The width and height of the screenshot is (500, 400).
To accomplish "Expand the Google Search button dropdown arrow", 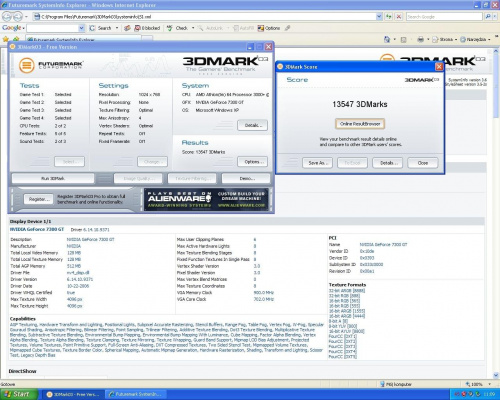I will (117, 28).
